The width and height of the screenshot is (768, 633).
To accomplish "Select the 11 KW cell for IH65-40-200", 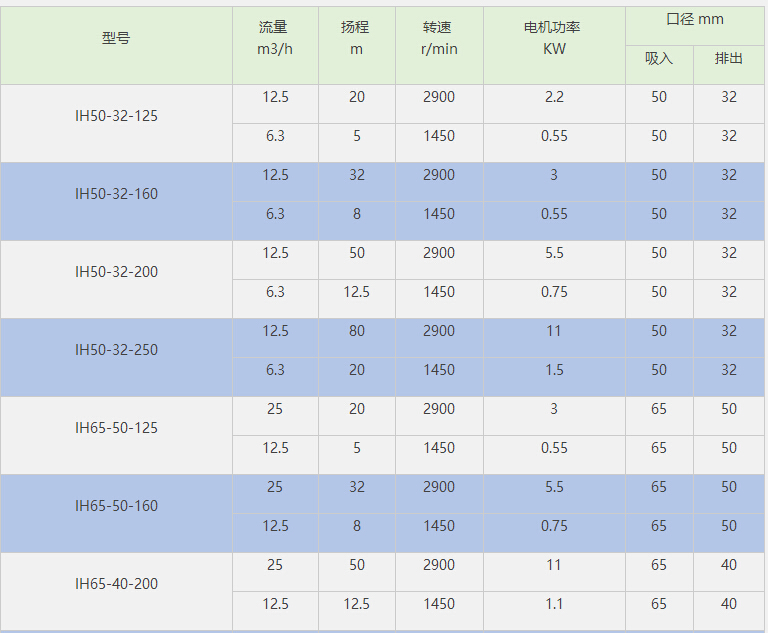I will [554, 565].
